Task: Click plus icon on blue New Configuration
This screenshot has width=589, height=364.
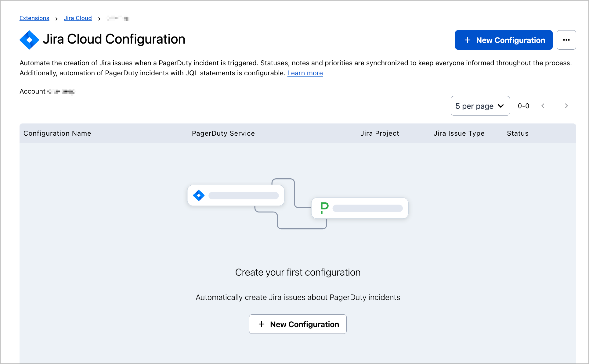Action: 467,40
